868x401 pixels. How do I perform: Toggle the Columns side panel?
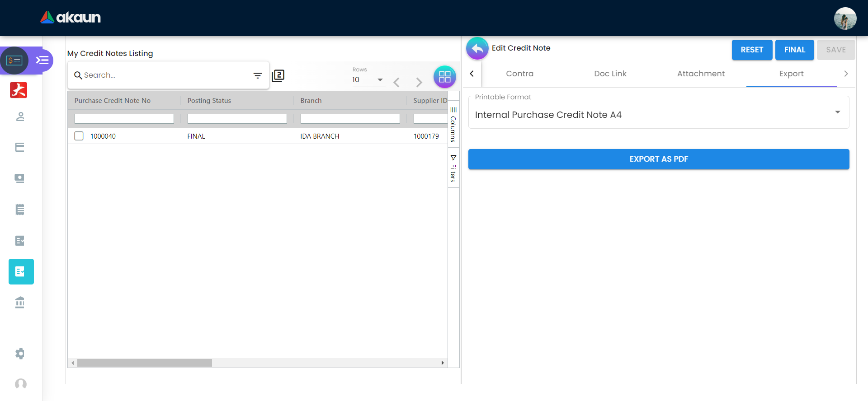click(x=453, y=125)
